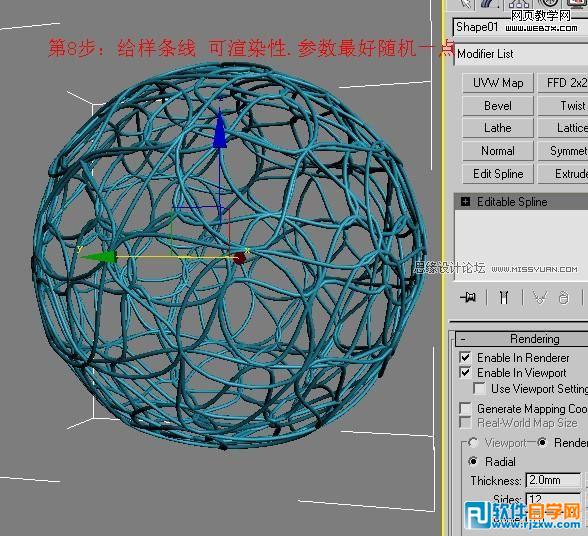Viewport: 588px width, 536px height.
Task: Click the red X-axis gizmo handle
Action: click(239, 258)
